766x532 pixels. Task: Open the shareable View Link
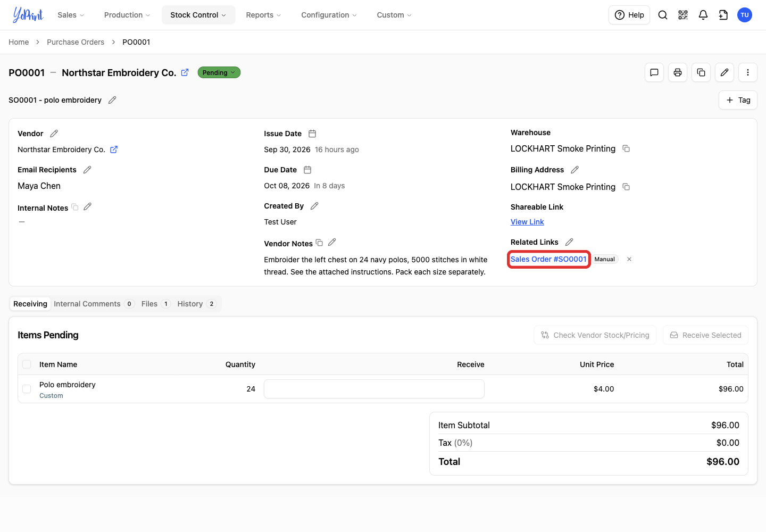click(527, 222)
